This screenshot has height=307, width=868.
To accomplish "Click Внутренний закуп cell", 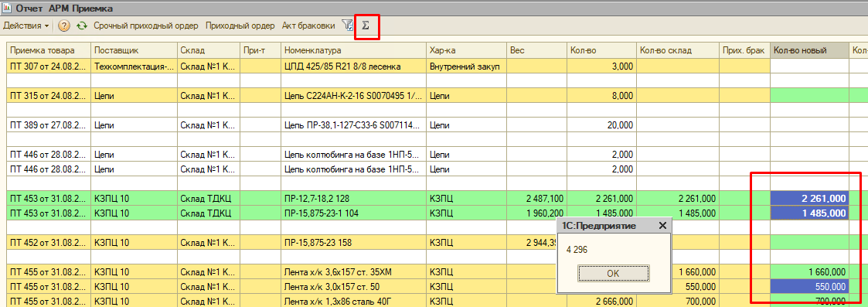I will (x=466, y=67).
